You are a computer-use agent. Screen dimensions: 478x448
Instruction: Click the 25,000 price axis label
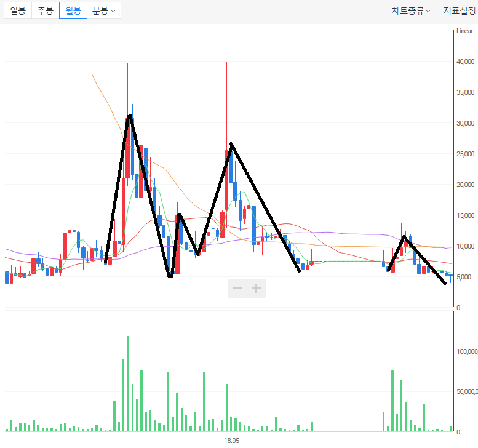coord(465,154)
